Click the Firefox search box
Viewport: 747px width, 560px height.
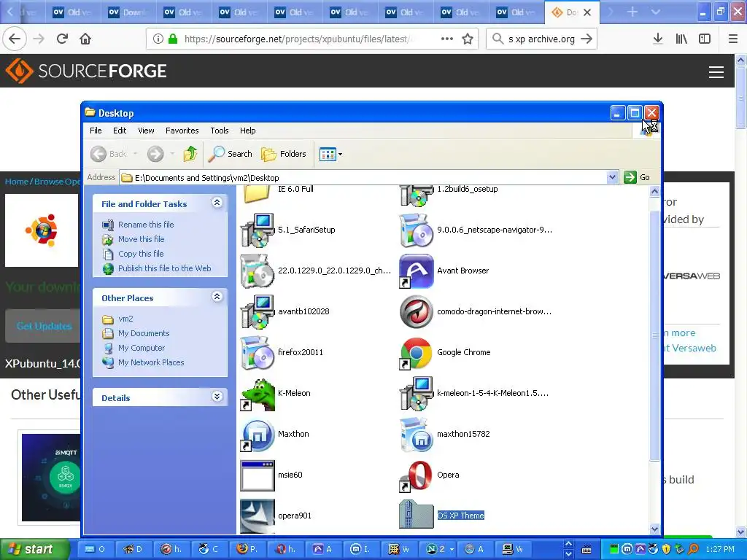(x=542, y=39)
